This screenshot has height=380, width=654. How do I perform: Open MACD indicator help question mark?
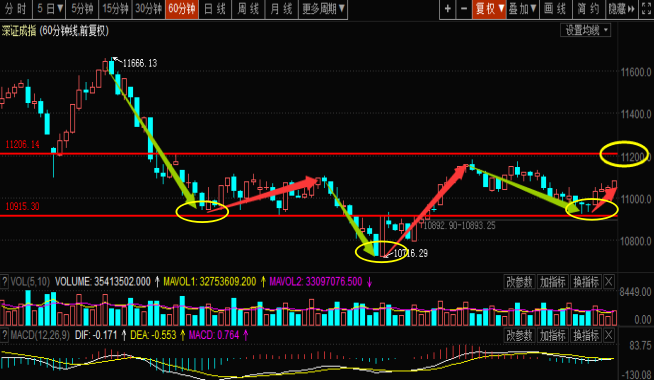pos(4,335)
